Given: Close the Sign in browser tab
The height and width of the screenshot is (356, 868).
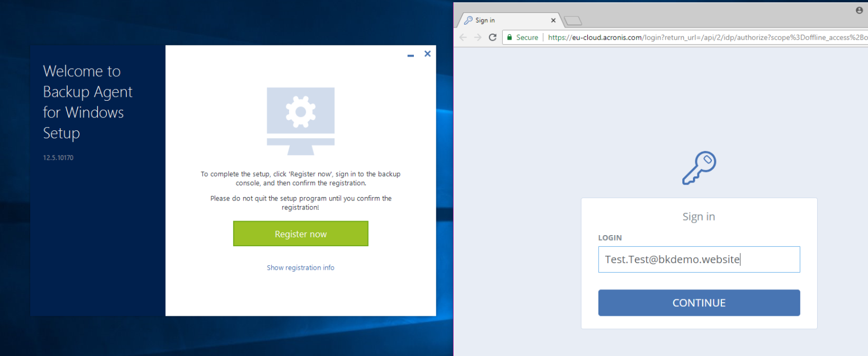Looking at the screenshot, I should 553,20.
